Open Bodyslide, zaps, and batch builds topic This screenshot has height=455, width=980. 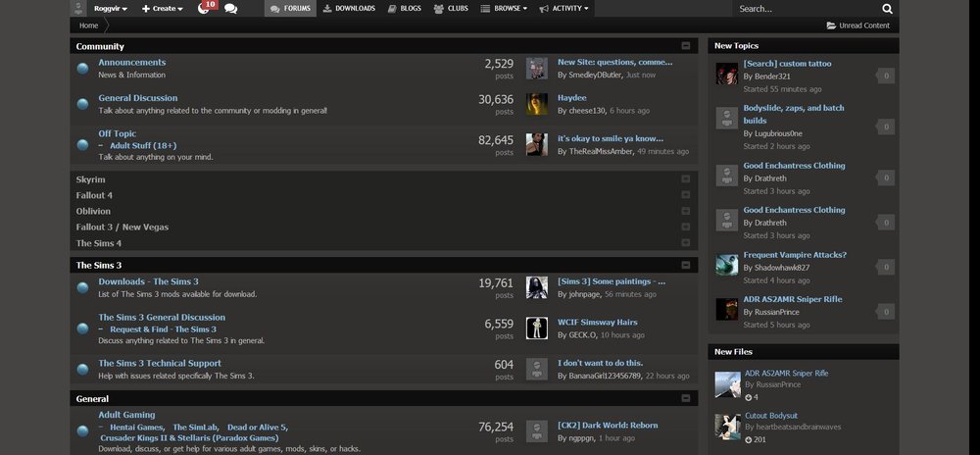click(x=794, y=115)
